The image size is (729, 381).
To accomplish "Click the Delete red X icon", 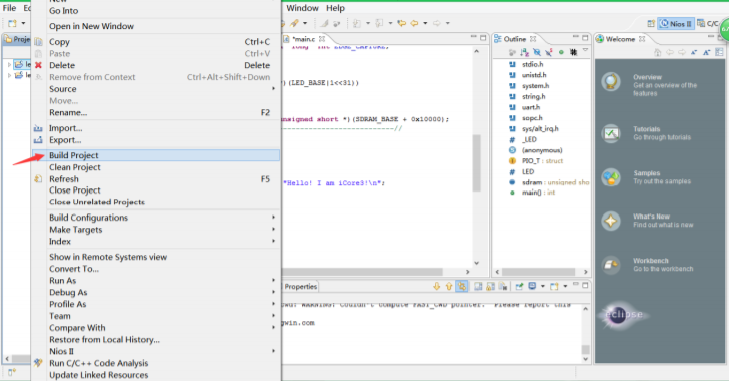I will click(x=38, y=65).
